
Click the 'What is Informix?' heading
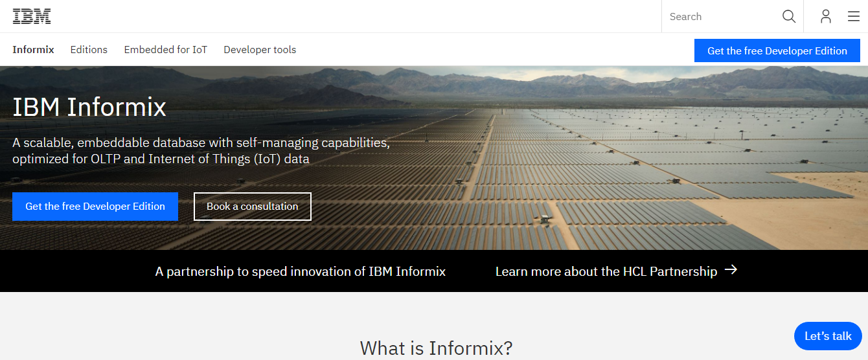(x=436, y=348)
